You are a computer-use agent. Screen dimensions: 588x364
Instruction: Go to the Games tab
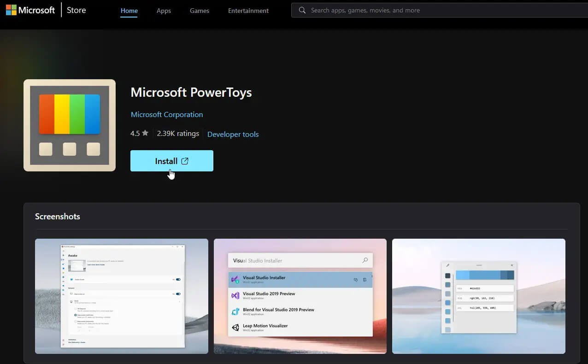click(x=200, y=11)
